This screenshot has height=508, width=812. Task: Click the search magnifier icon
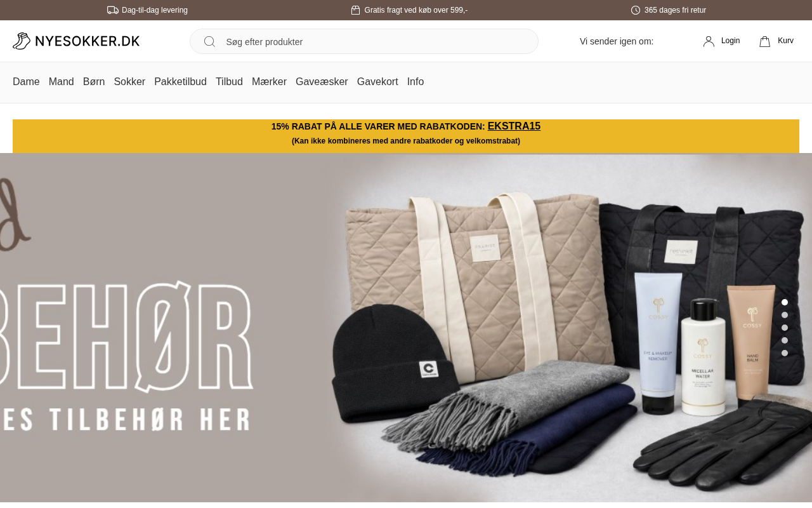click(209, 42)
